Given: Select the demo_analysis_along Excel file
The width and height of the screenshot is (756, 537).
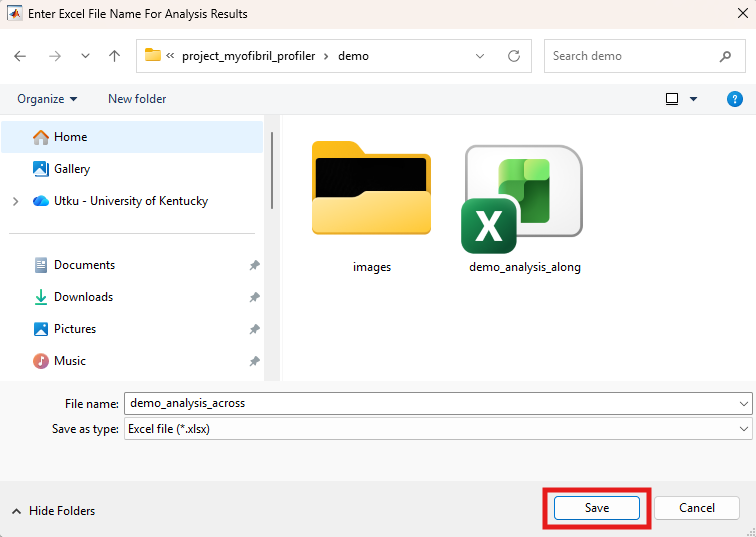Looking at the screenshot, I should pyautogui.click(x=525, y=209).
